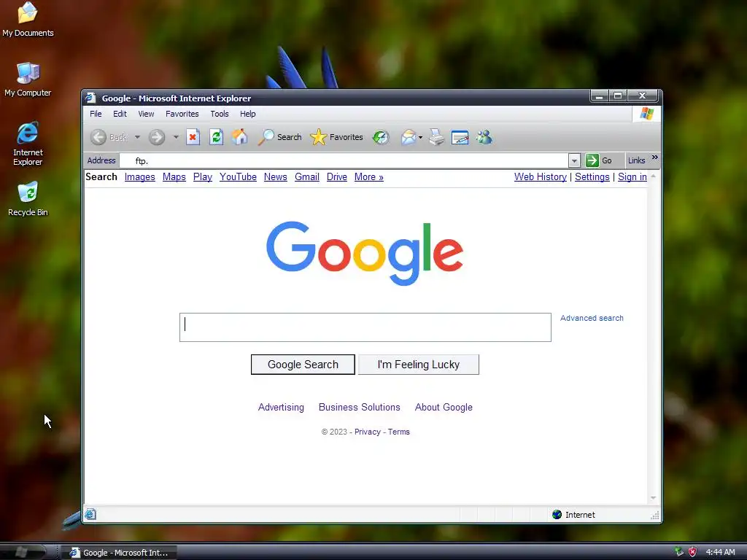The height and width of the screenshot is (560, 747).
Task: Open the Edit menu
Action: (120, 114)
